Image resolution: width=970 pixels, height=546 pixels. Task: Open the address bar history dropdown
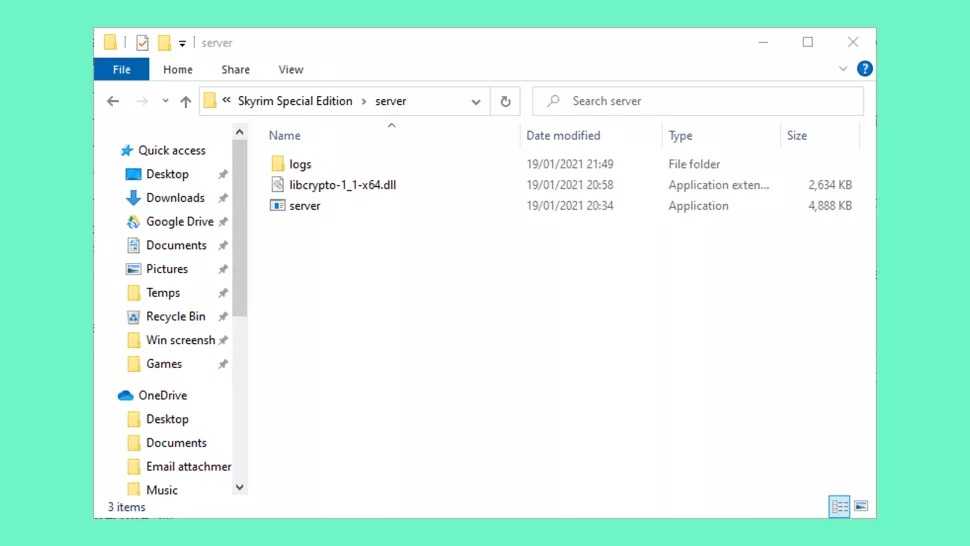[x=476, y=101]
